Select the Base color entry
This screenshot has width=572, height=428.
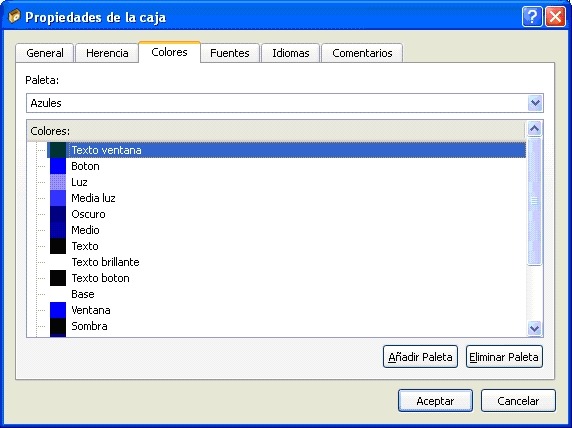coord(83,294)
